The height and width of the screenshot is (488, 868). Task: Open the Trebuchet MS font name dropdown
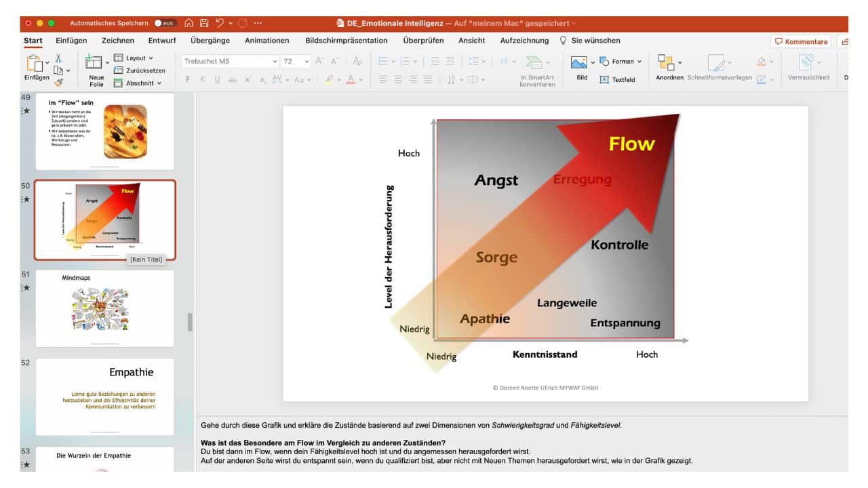pyautogui.click(x=275, y=61)
